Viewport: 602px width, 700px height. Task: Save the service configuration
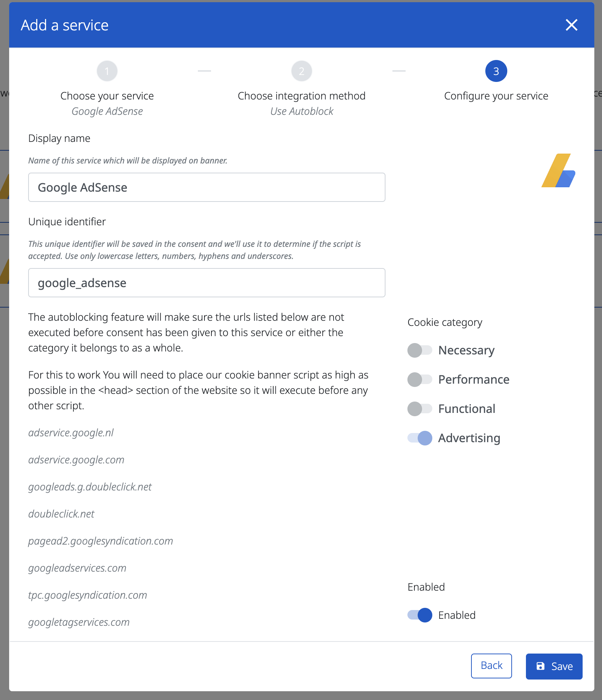(x=554, y=666)
